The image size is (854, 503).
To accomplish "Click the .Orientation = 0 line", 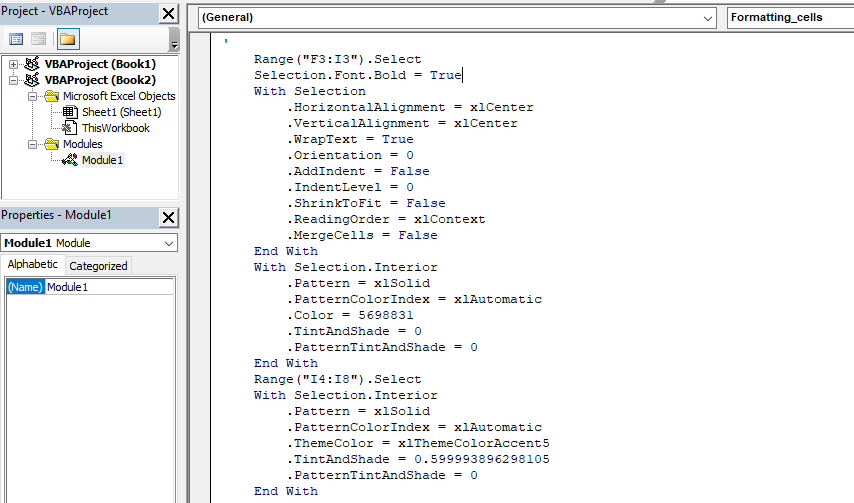I will click(x=350, y=155).
